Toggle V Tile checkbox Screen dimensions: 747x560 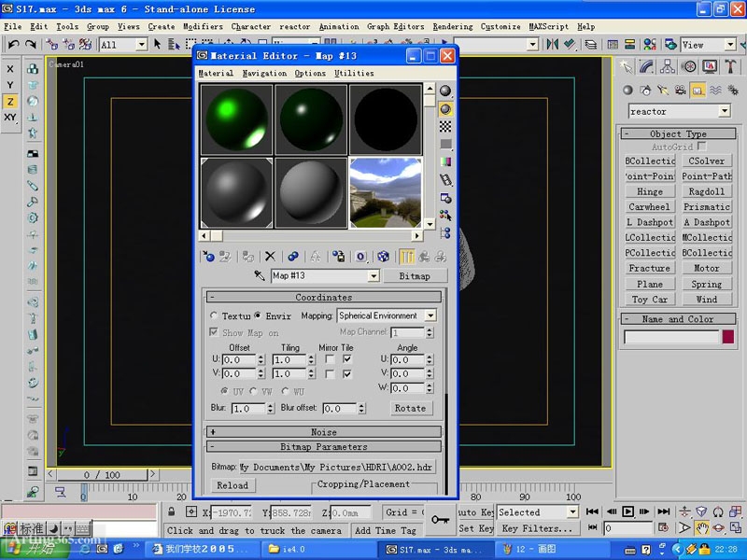[347, 374]
